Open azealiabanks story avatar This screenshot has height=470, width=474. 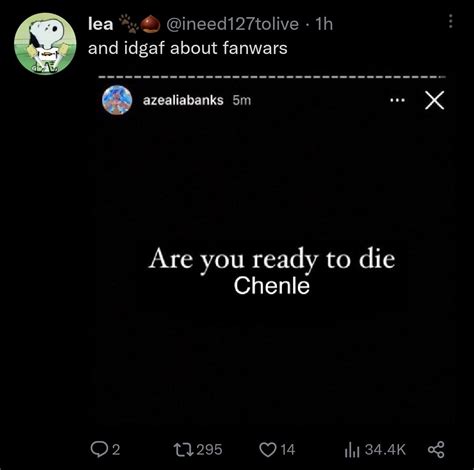117,100
